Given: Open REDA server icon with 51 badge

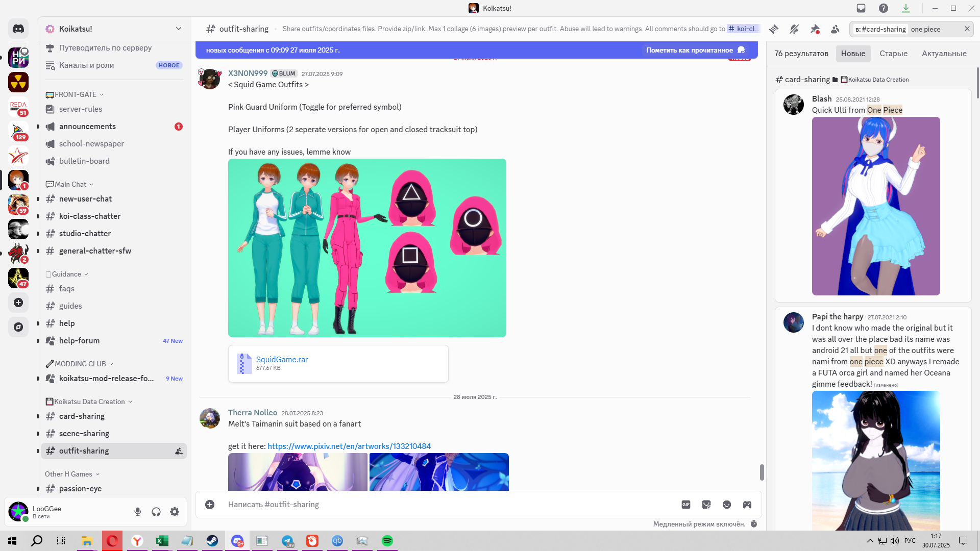Looking at the screenshot, I should click(x=18, y=107).
